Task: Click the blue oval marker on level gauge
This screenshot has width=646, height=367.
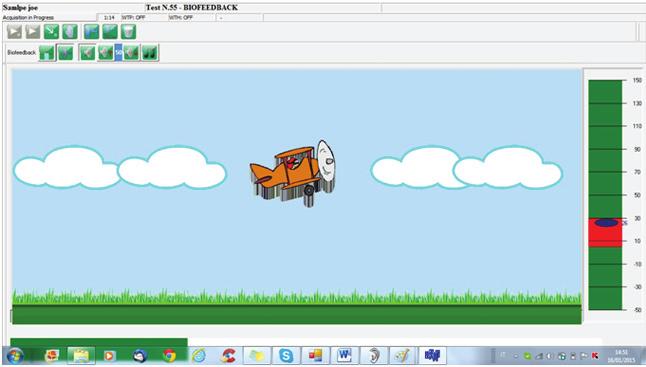Action: click(606, 223)
